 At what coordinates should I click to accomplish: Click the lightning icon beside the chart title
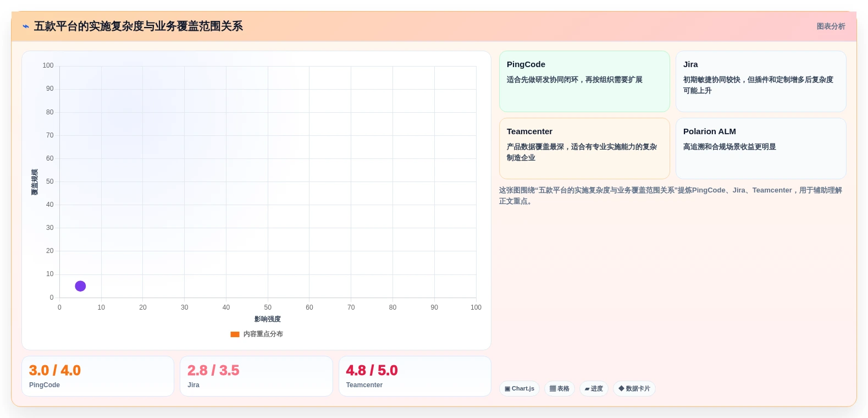click(x=26, y=26)
